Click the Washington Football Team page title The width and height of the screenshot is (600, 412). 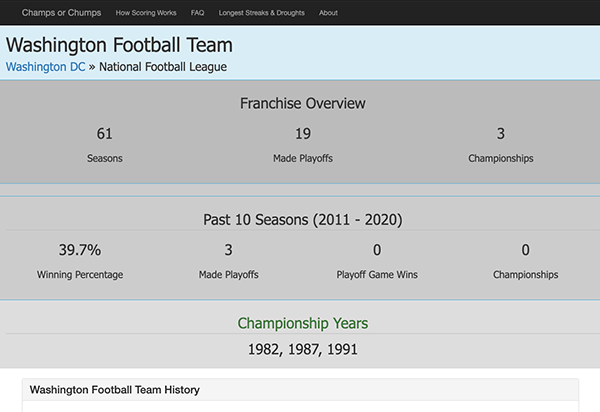point(119,45)
